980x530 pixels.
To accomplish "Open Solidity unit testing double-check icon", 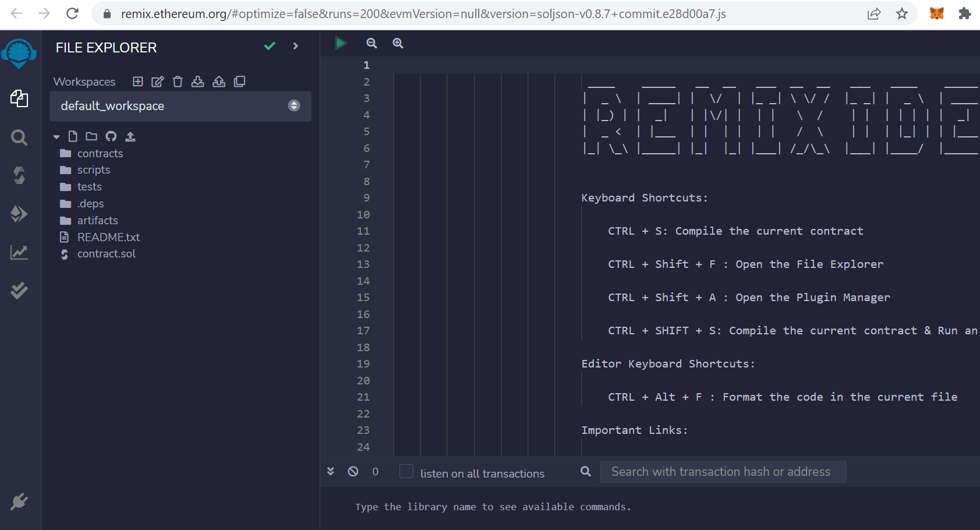I will pos(19,290).
